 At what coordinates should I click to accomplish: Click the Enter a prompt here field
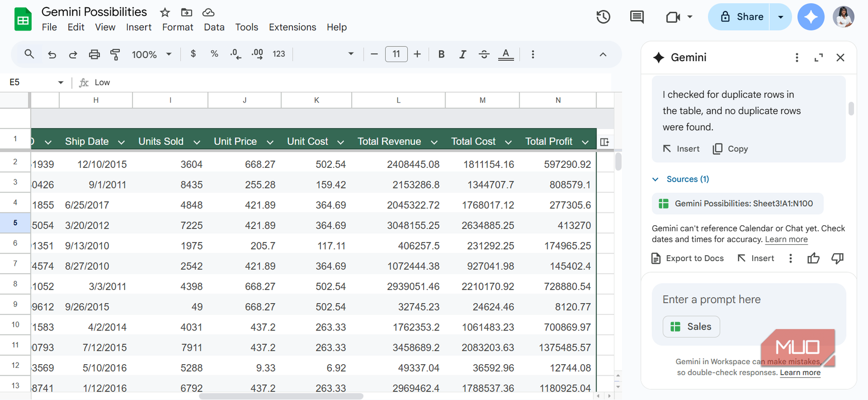click(x=749, y=299)
